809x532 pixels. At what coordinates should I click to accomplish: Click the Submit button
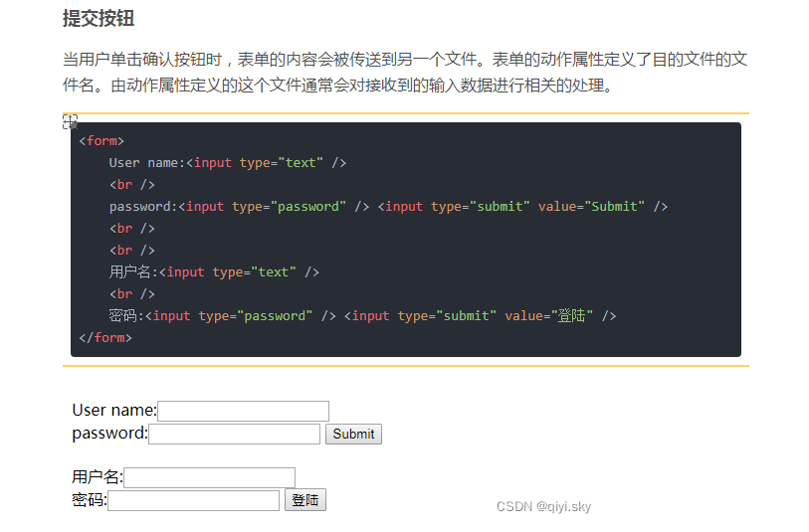point(353,435)
